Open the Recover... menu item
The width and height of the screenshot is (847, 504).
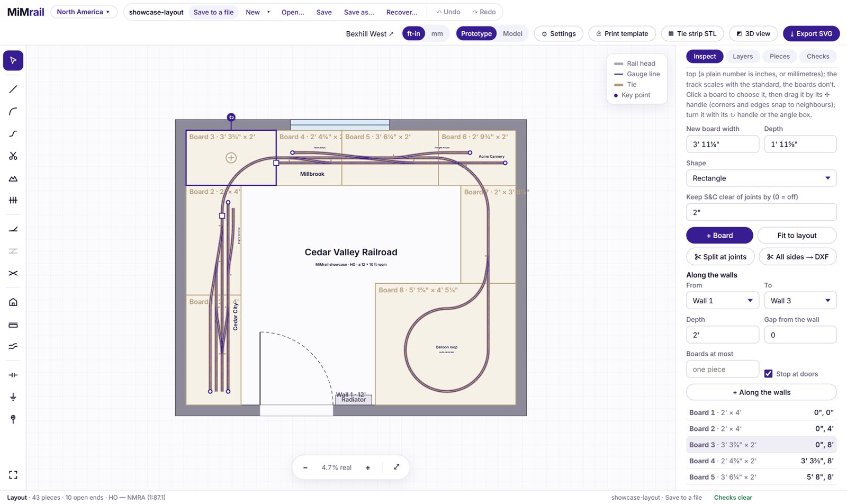[402, 12]
